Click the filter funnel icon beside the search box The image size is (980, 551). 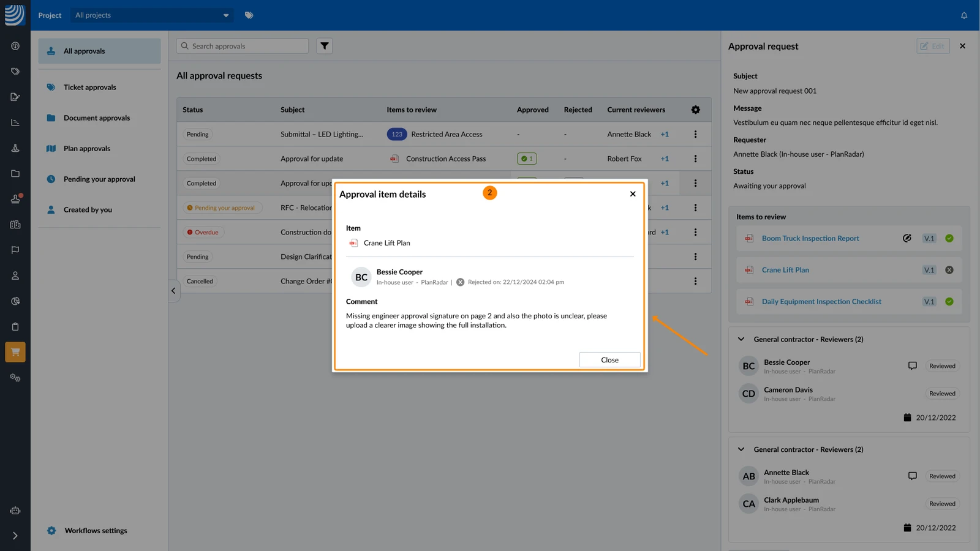click(325, 46)
